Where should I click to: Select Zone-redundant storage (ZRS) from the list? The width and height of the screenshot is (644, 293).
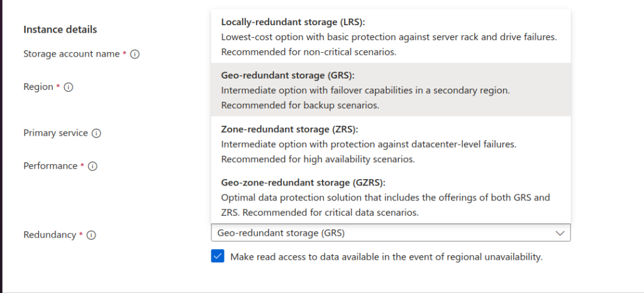click(390, 144)
